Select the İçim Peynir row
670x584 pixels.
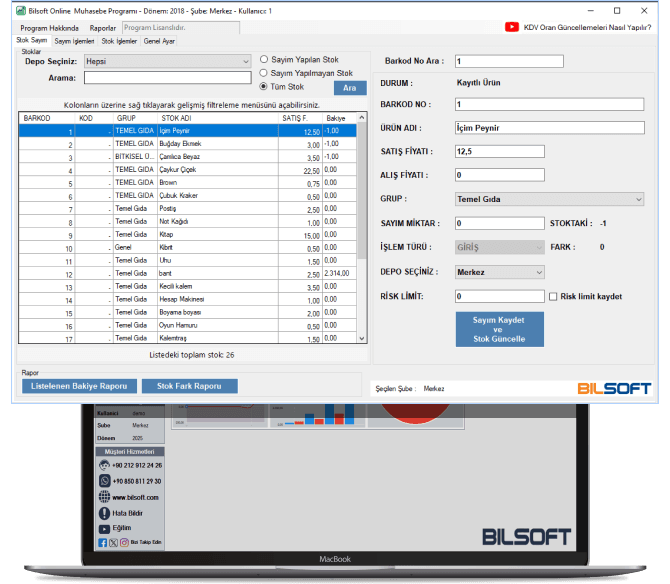coord(188,131)
